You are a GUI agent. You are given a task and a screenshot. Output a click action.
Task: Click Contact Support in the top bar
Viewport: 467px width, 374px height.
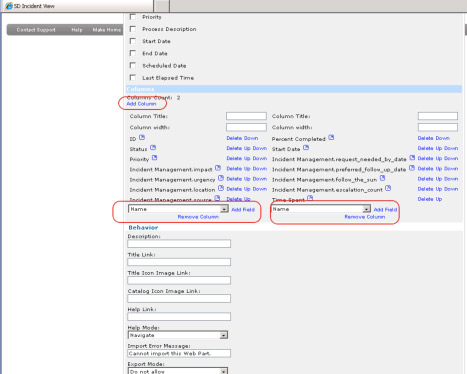[x=36, y=30]
